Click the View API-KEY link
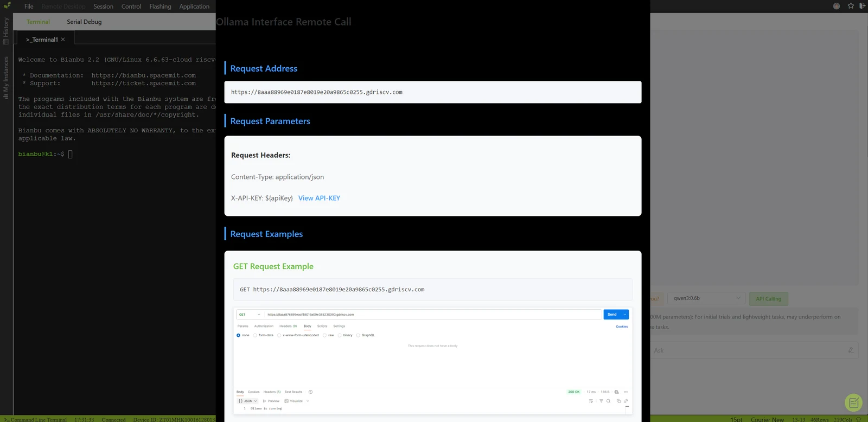 319,198
